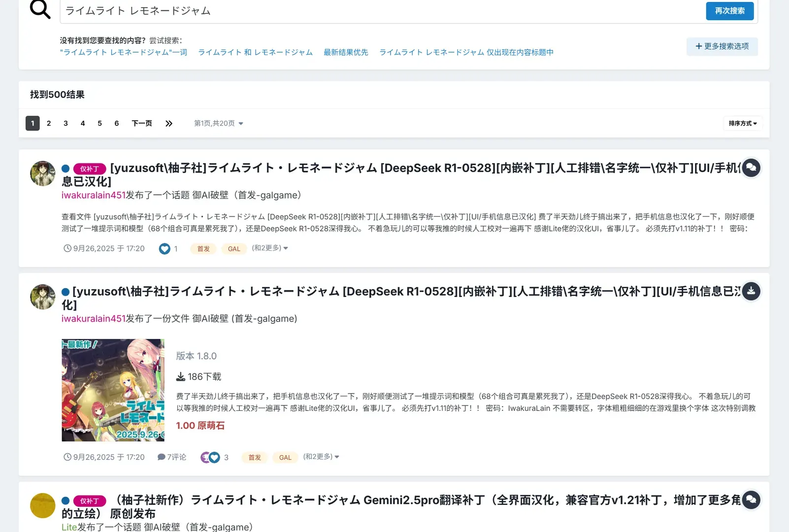Go to page 6 of results
The image size is (789, 532).
coord(117,123)
